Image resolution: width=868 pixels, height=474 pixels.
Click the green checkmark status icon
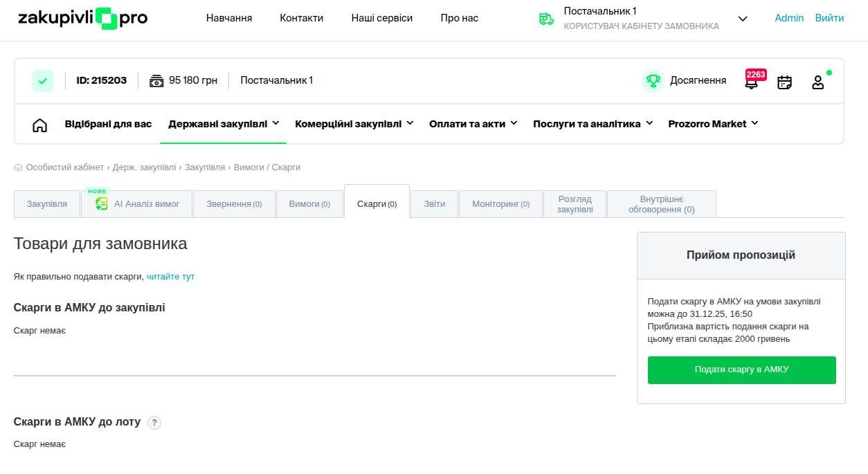click(43, 81)
